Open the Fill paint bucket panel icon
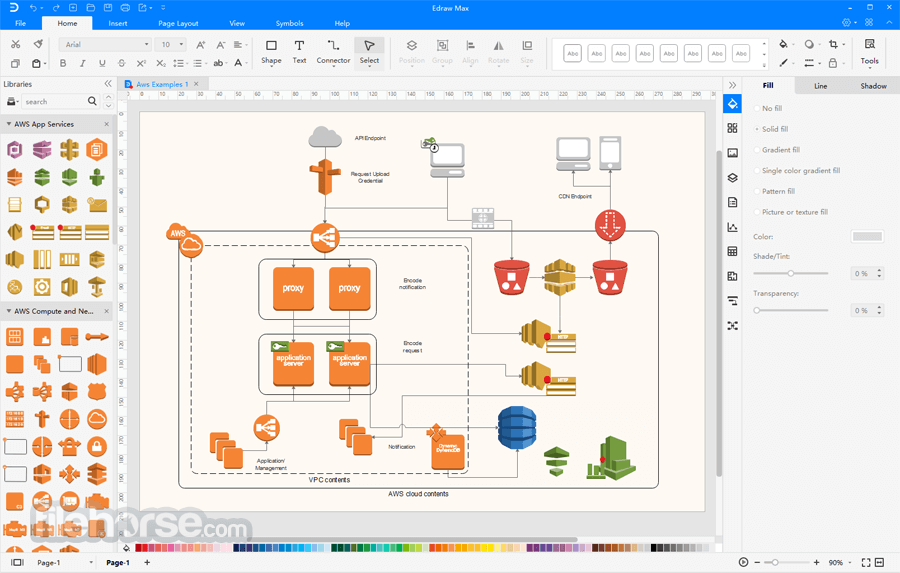The width and height of the screenshot is (900, 573). [732, 104]
